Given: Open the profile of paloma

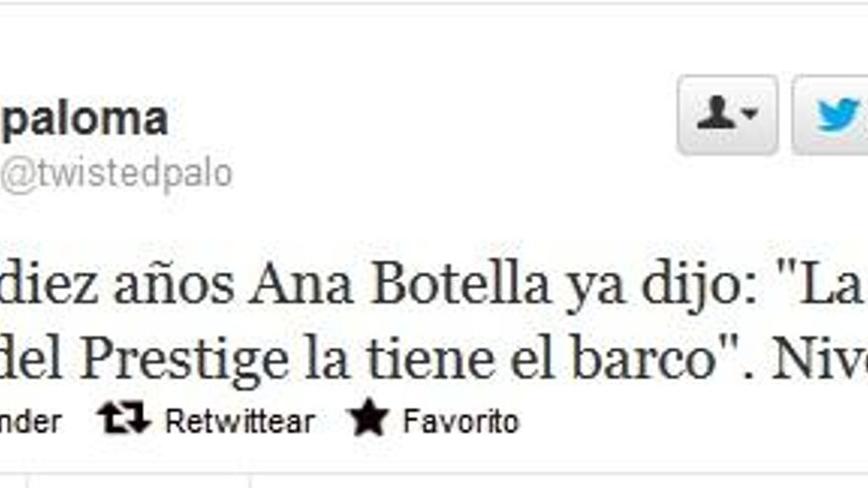Looking at the screenshot, I should 84,118.
